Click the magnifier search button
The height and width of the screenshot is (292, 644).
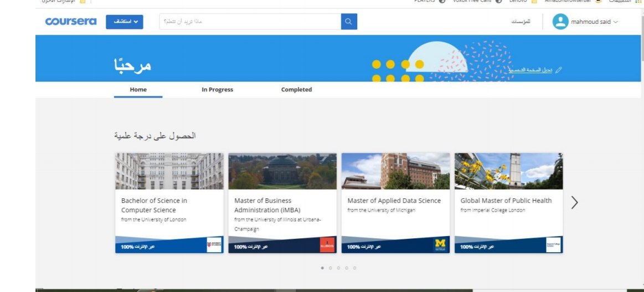click(x=349, y=22)
